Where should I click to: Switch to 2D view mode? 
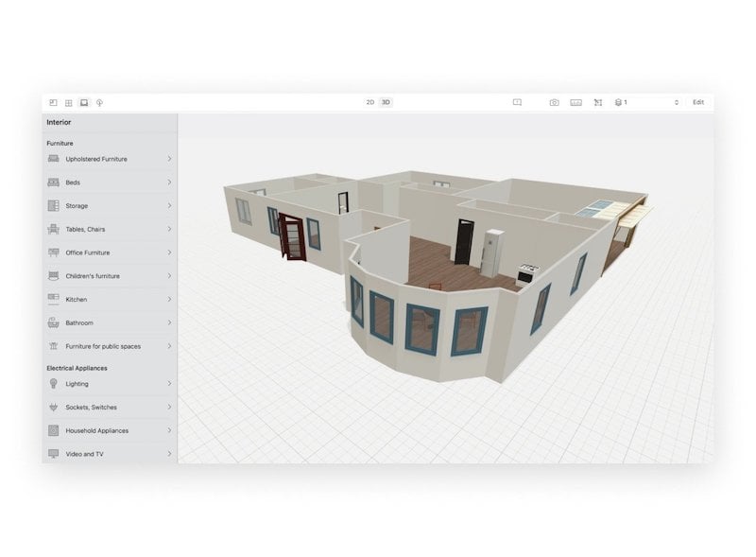370,102
